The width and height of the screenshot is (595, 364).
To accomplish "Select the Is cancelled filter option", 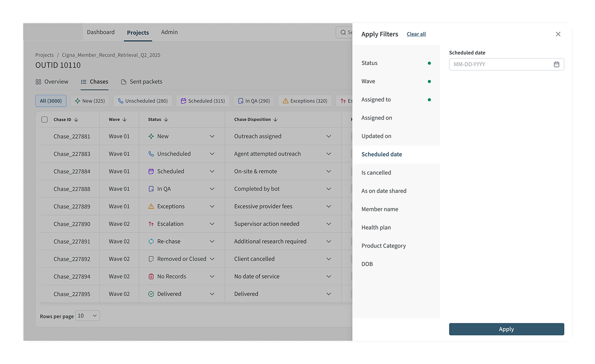I will coord(376,173).
